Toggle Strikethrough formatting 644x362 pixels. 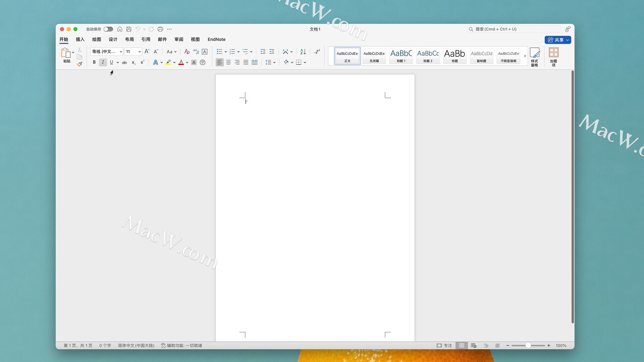click(x=124, y=62)
